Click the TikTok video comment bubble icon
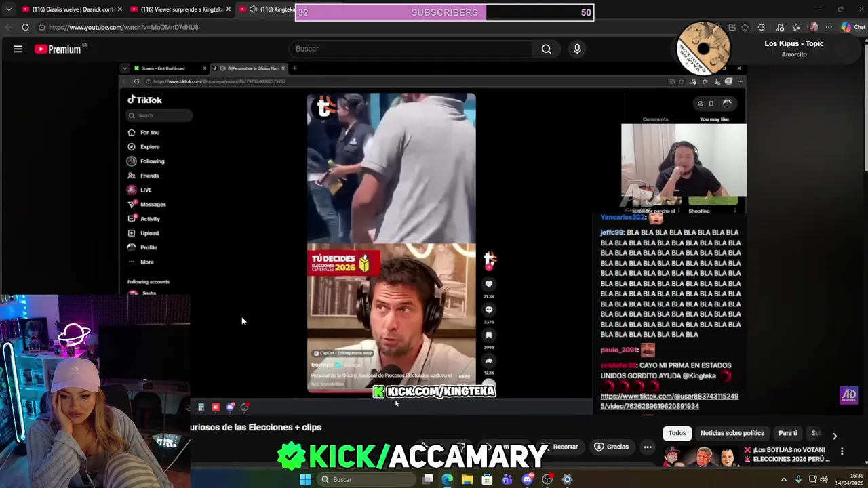 click(488, 310)
